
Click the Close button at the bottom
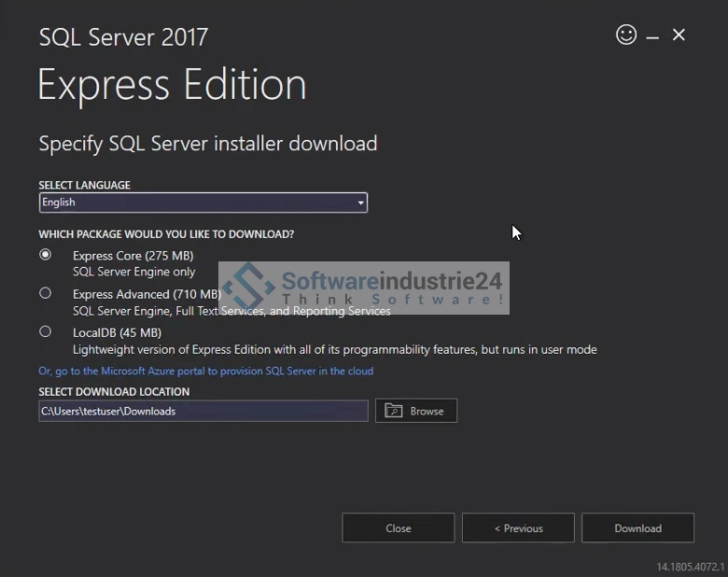pos(398,528)
